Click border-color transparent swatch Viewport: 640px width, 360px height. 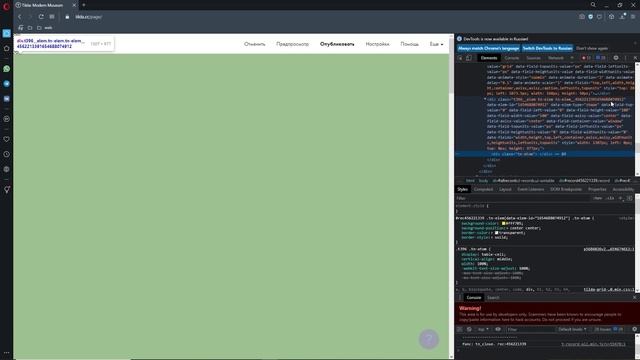coord(497,233)
